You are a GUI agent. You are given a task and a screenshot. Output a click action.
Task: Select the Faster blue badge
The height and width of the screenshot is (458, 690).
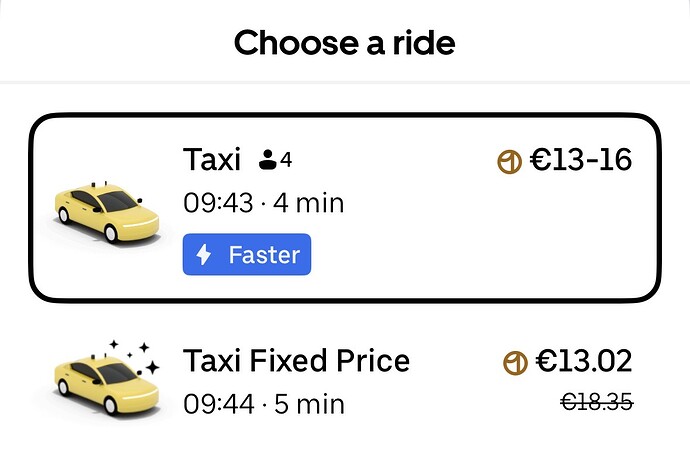(x=247, y=255)
